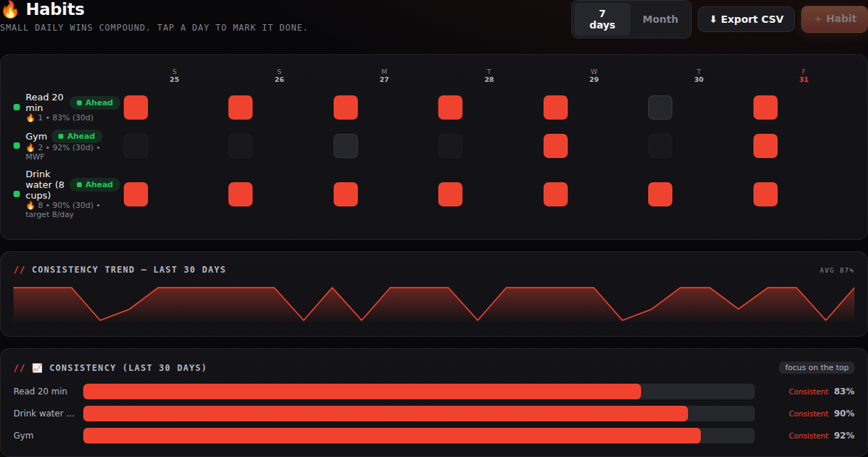Toggle Drink water for Thursday 30

click(x=660, y=194)
